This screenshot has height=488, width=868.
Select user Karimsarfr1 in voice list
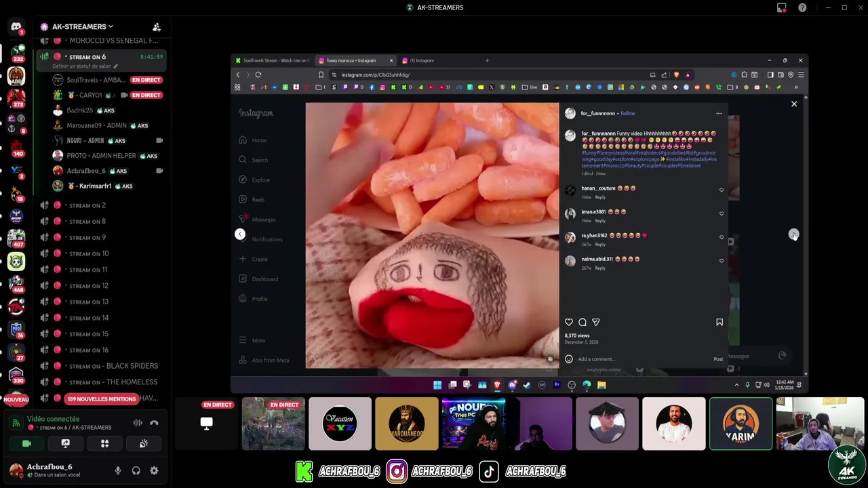click(x=108, y=186)
